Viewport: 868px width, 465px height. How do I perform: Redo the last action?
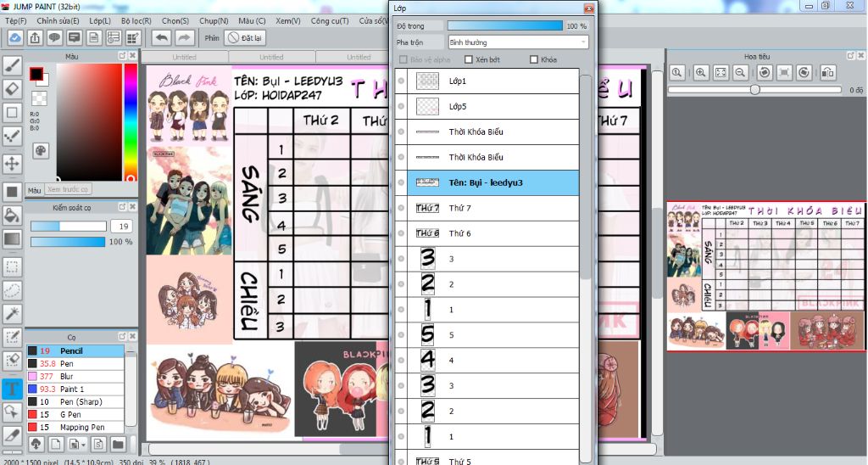click(184, 37)
